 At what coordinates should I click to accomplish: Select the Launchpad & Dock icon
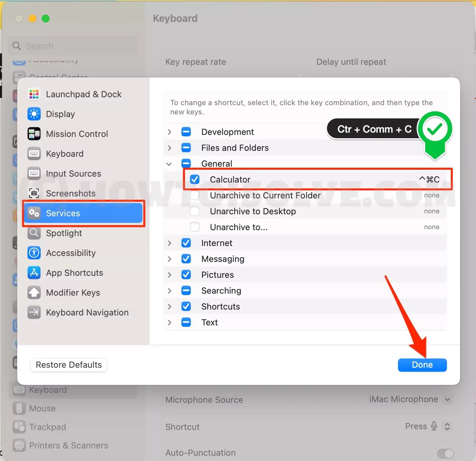pos(34,94)
